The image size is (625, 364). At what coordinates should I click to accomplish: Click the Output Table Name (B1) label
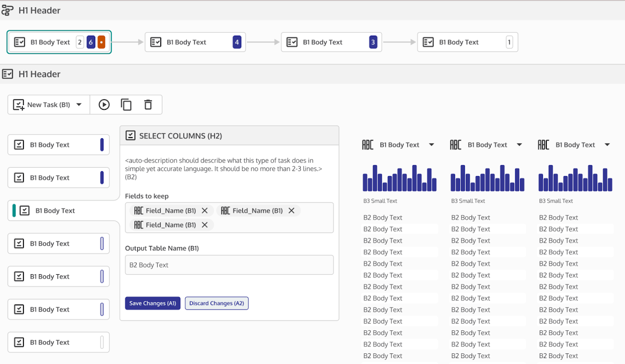[162, 248]
